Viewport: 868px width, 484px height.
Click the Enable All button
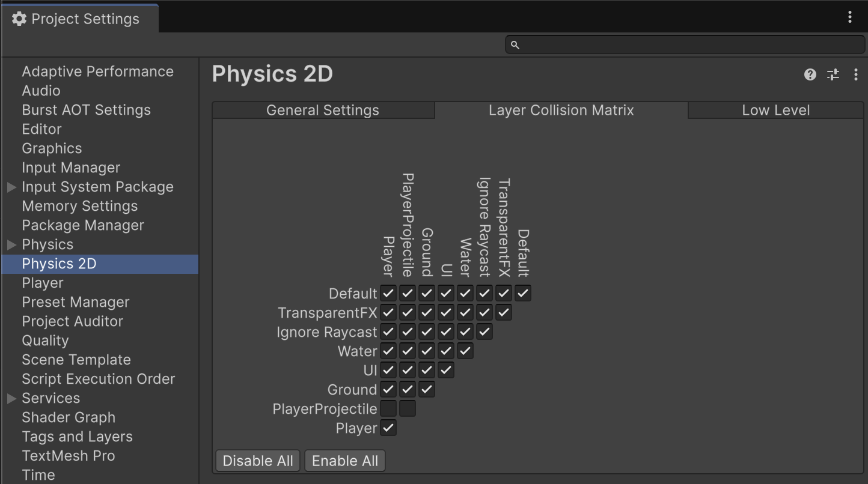[x=345, y=461]
